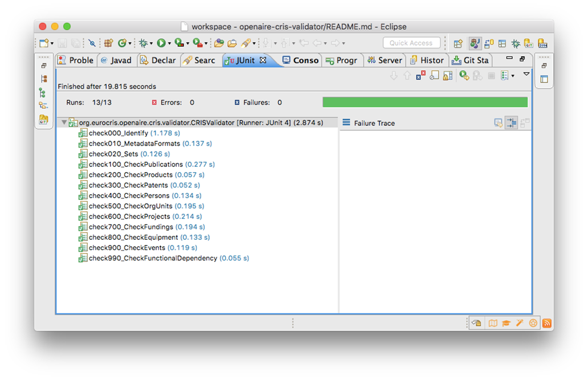
Task: Click the Open Perspective icon
Action: pyautogui.click(x=458, y=43)
